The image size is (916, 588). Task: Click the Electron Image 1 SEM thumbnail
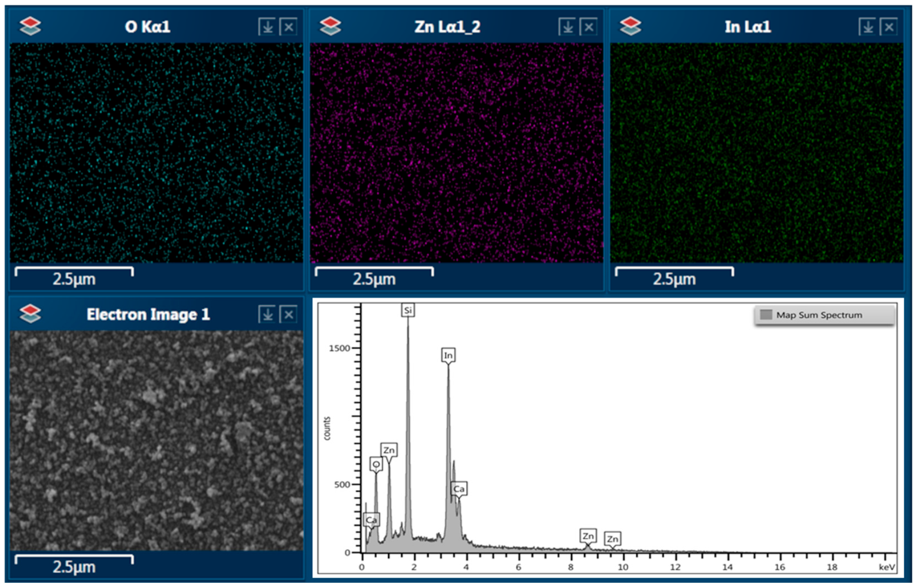click(x=156, y=440)
